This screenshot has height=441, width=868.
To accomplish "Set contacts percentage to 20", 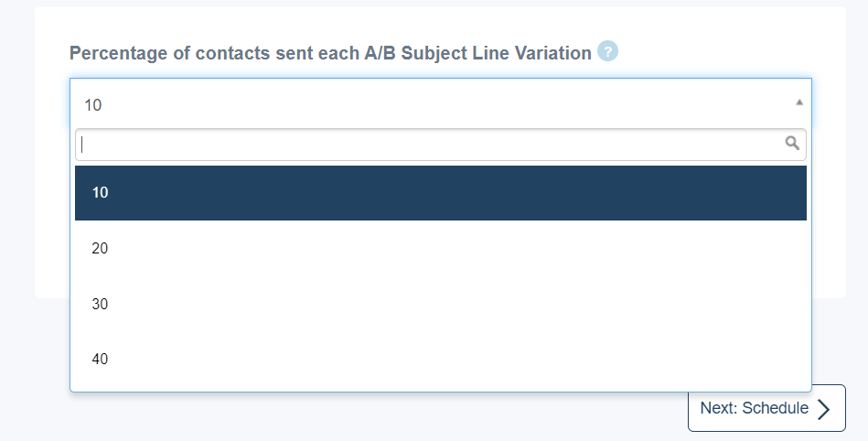I will (441, 248).
